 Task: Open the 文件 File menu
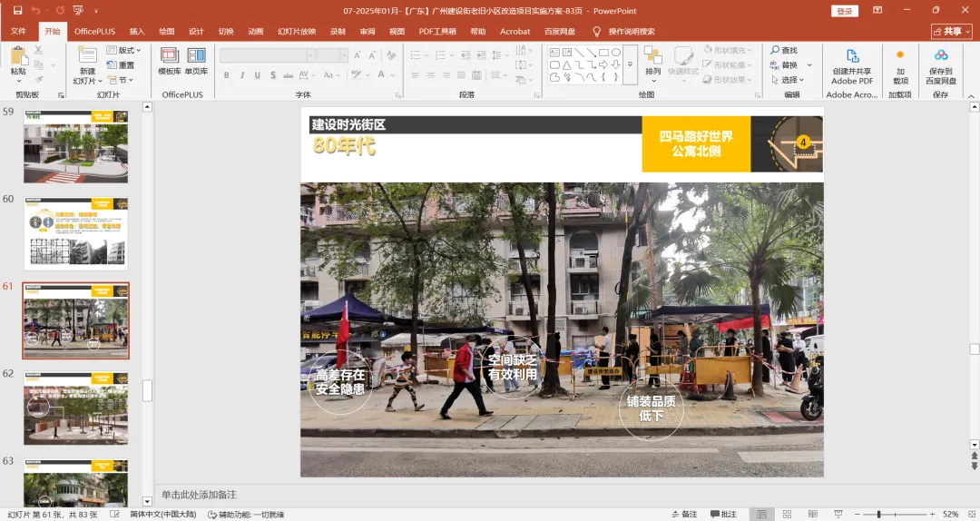point(18,31)
